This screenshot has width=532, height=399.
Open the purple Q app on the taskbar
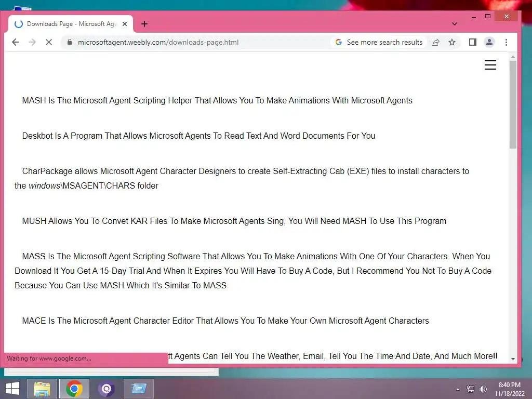point(107,389)
